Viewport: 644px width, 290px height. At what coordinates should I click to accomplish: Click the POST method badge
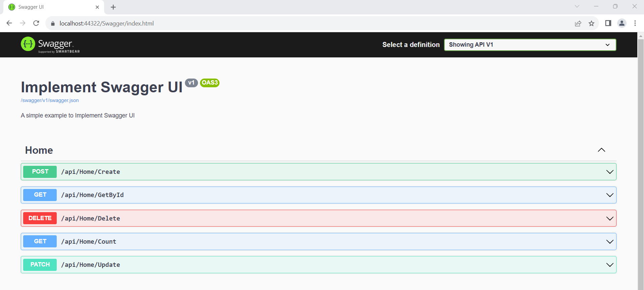(x=40, y=172)
